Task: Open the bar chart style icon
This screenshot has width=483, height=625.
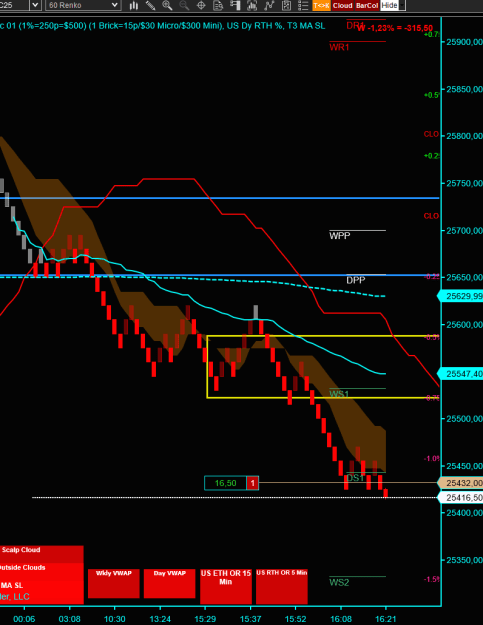Action: 134,5
